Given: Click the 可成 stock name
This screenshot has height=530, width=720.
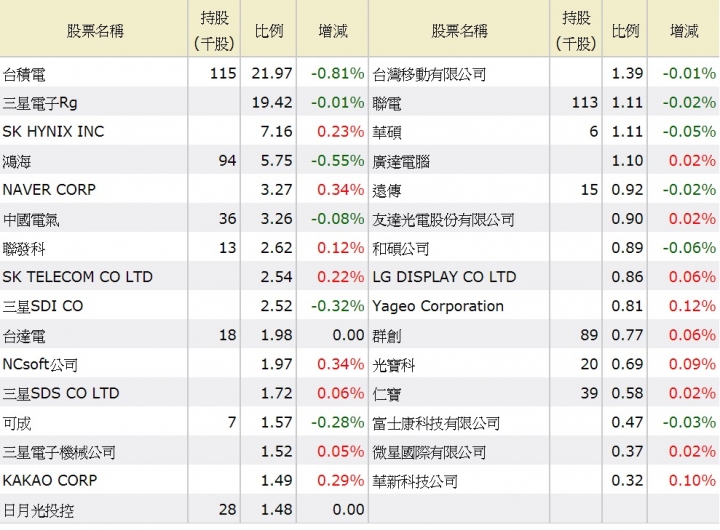Looking at the screenshot, I should (x=17, y=423).
